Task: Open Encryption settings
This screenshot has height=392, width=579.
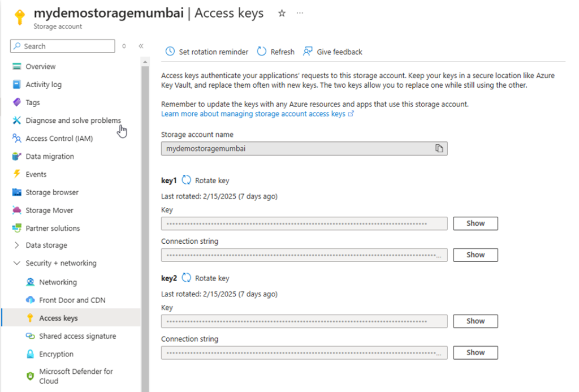Action: (55, 354)
